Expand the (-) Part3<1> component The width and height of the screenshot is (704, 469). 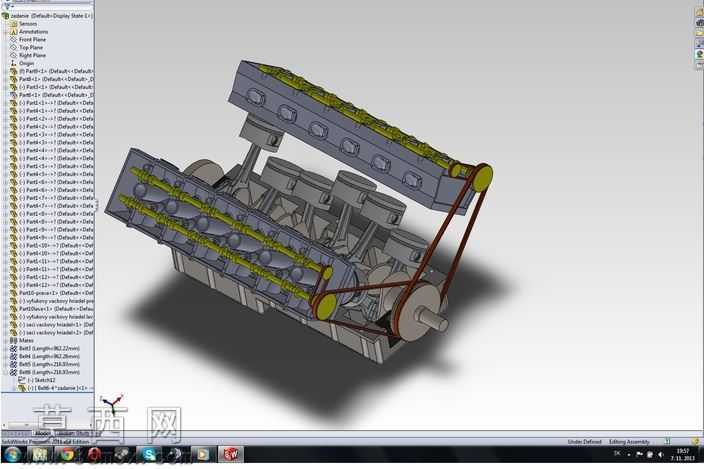pos(5,87)
